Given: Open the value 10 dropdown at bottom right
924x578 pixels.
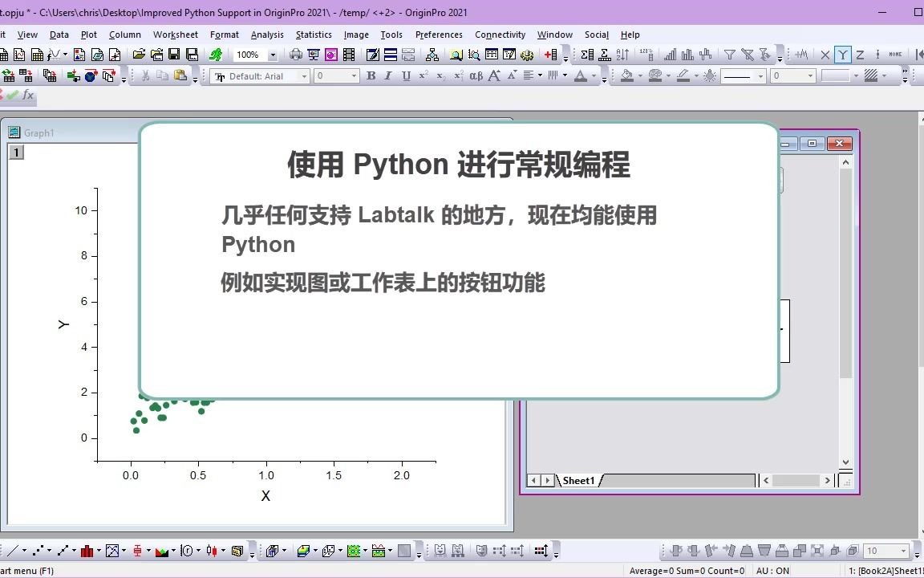Looking at the screenshot, I should (903, 551).
